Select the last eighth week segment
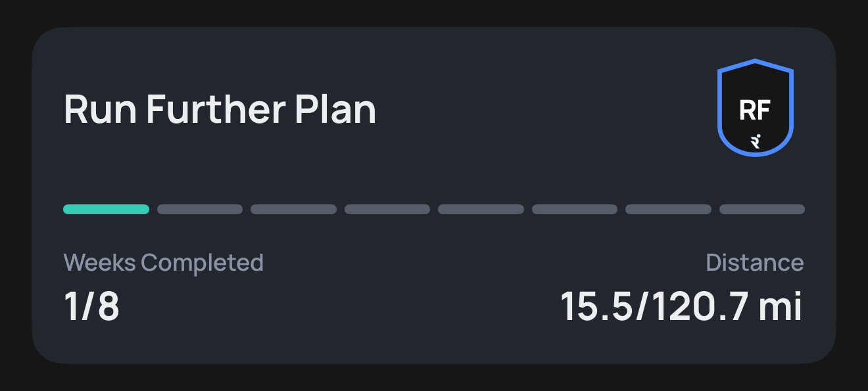The width and height of the screenshot is (868, 391). (761, 210)
